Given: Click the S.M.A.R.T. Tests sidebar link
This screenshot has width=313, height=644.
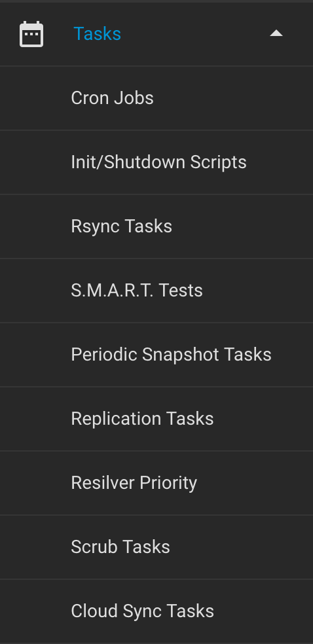Looking at the screenshot, I should 156,291.
